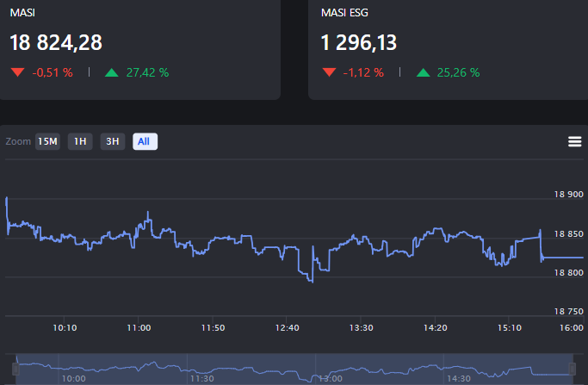Show the All zoom range
Image resolution: width=588 pixels, height=385 pixels.
(x=145, y=141)
